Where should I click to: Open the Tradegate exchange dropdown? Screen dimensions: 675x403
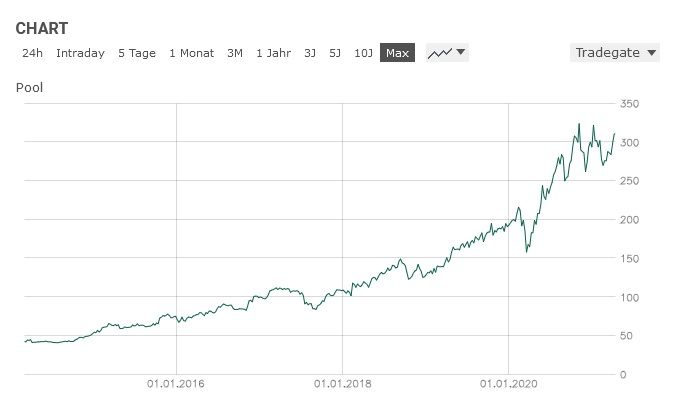click(x=615, y=53)
